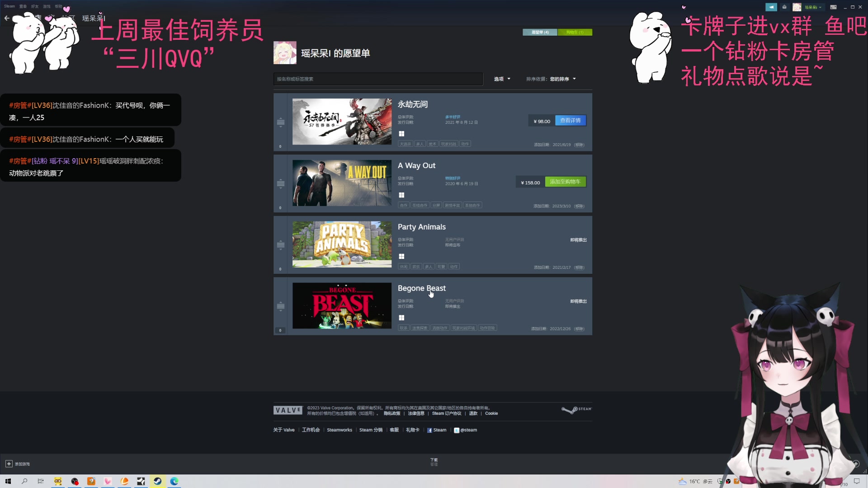Click 查看评测 for 永劫无间
The image size is (868, 488).
point(569,121)
